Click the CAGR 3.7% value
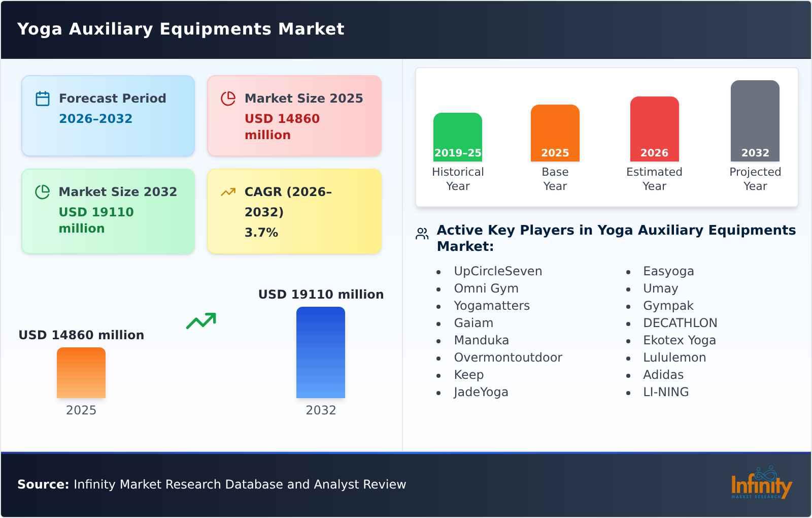Viewport: 812px width, 518px height. coord(260,233)
